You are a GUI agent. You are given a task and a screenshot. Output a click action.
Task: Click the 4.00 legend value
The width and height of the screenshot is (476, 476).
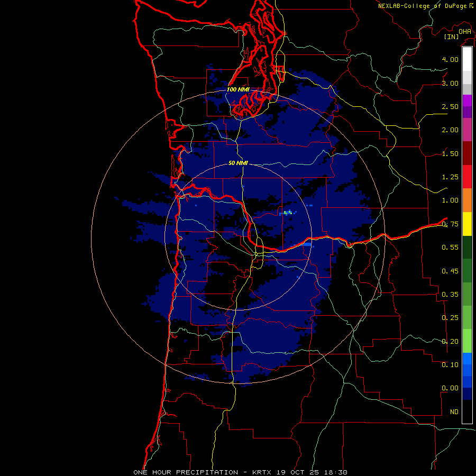[450, 59]
